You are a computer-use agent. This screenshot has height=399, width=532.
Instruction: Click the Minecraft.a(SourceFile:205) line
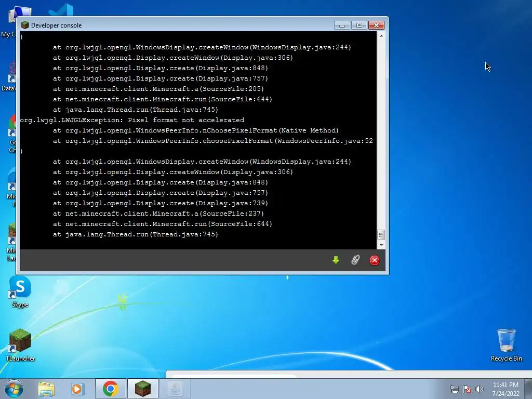pyautogui.click(x=158, y=89)
